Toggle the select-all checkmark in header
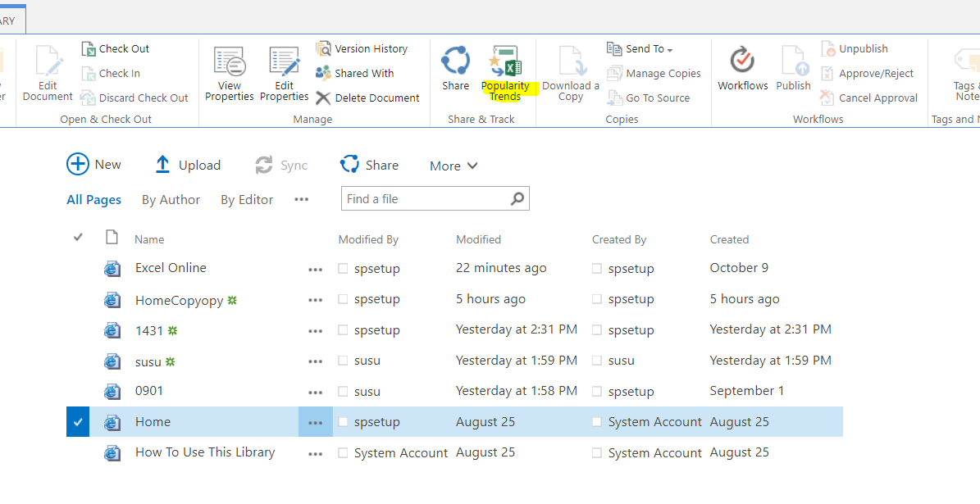The width and height of the screenshot is (980, 504). pyautogui.click(x=78, y=238)
